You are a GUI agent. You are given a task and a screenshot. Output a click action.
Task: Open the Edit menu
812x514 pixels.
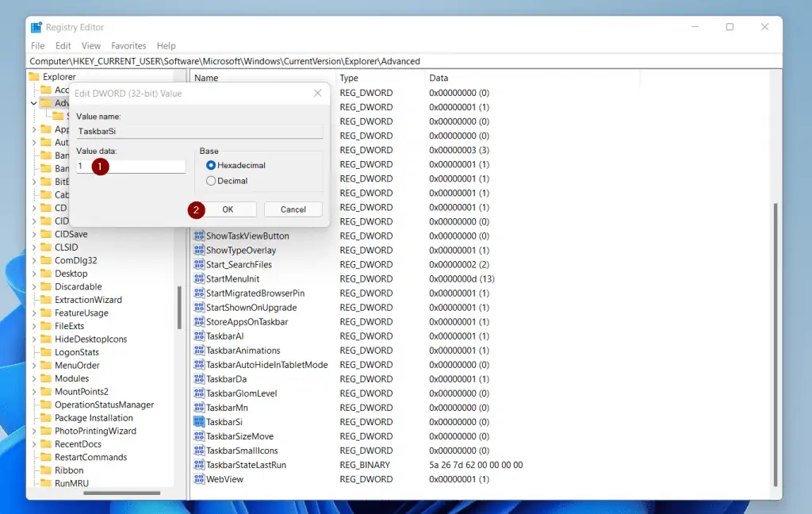click(x=63, y=45)
